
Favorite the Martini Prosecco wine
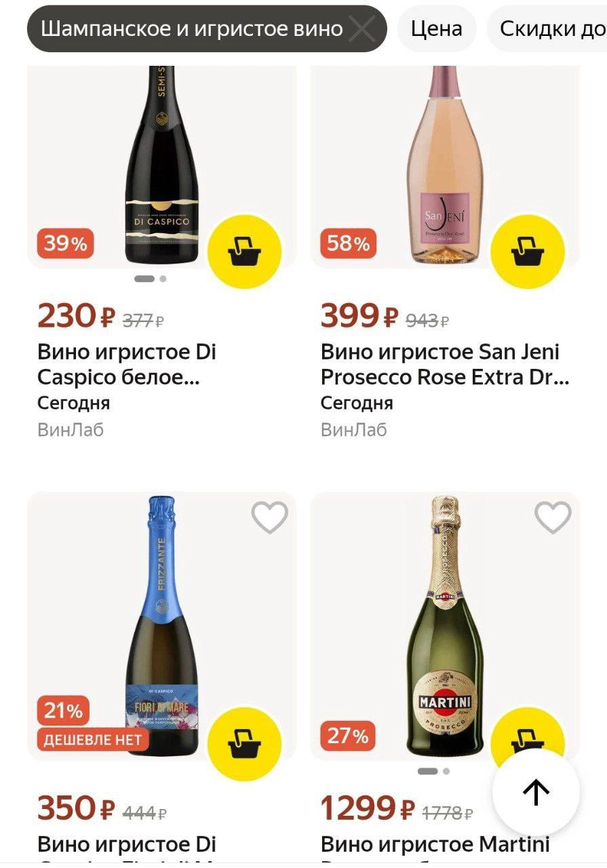point(553,518)
